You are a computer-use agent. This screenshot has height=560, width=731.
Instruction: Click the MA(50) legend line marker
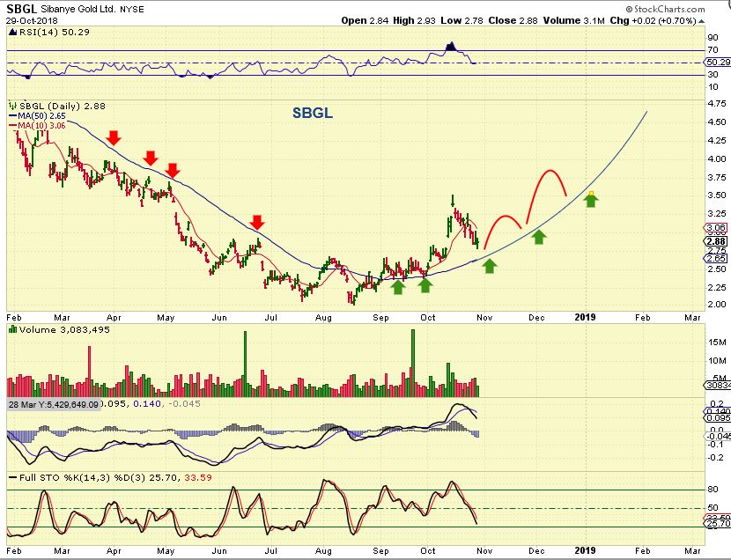[12, 116]
